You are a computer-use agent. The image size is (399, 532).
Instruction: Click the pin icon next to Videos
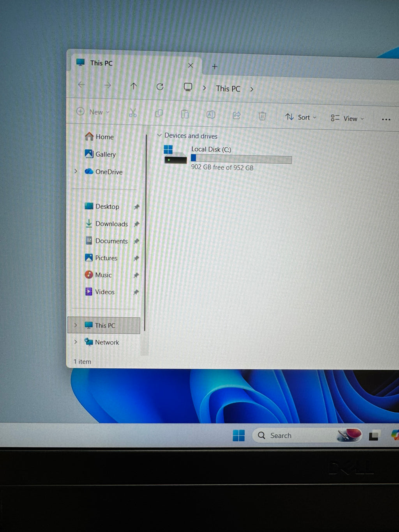tap(136, 292)
